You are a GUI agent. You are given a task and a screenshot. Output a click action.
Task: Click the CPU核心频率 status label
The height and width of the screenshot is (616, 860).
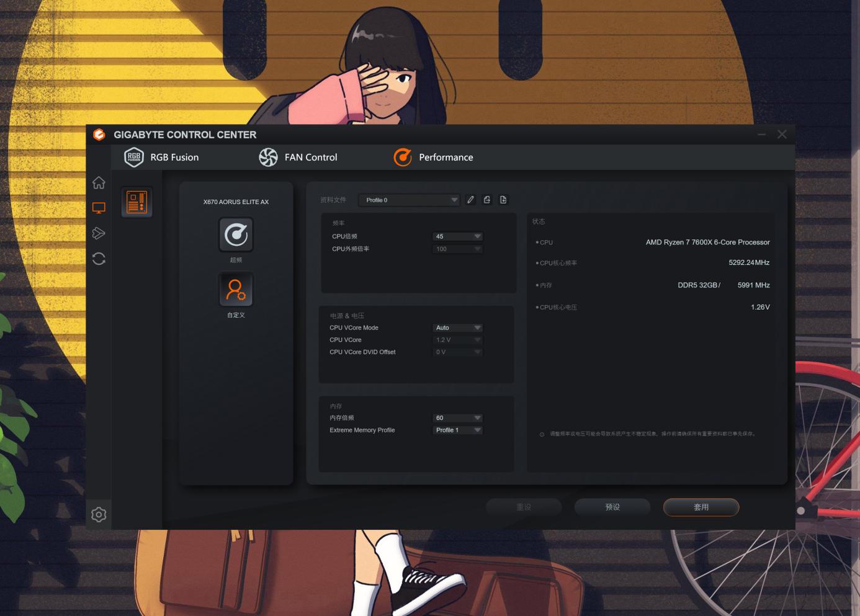(558, 263)
